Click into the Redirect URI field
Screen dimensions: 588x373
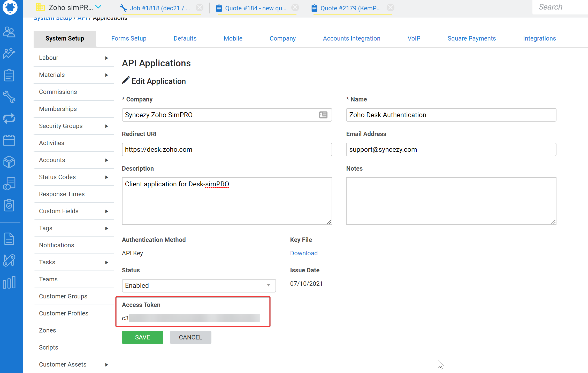pyautogui.click(x=227, y=149)
